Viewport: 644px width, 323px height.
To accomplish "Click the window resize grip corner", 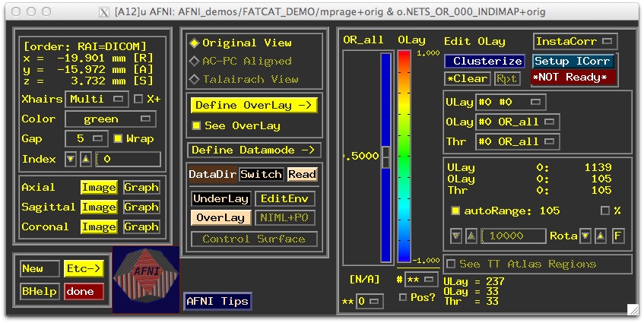I will click(633, 310).
